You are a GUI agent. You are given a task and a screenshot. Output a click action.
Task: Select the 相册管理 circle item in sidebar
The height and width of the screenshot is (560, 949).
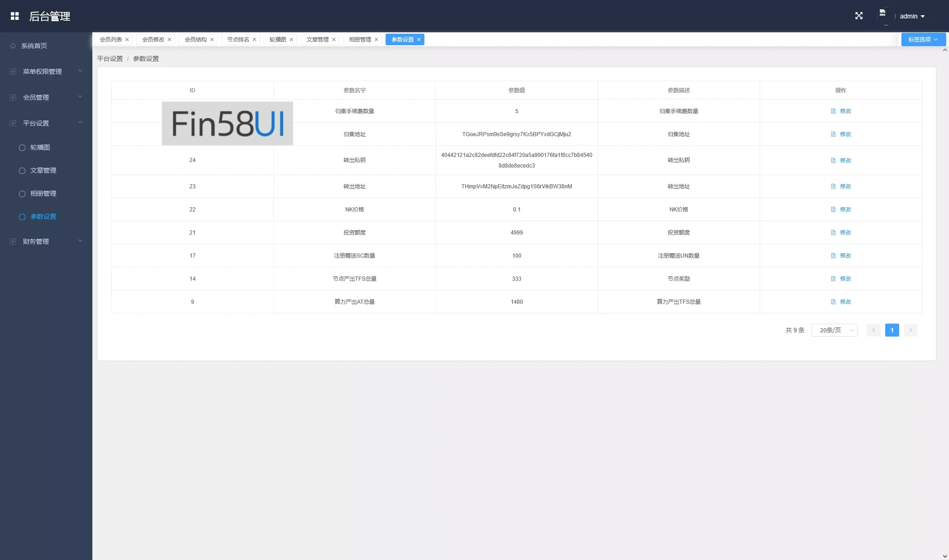click(x=22, y=194)
